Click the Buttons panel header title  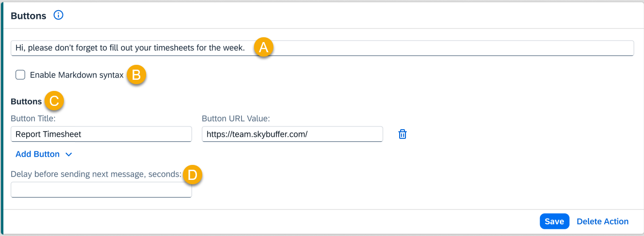click(x=29, y=16)
